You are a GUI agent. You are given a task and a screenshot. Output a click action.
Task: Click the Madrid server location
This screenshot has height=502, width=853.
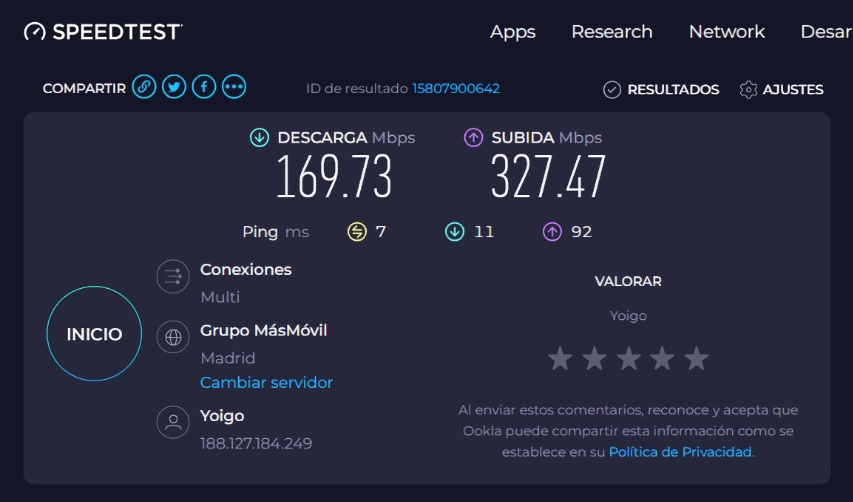[227, 358]
